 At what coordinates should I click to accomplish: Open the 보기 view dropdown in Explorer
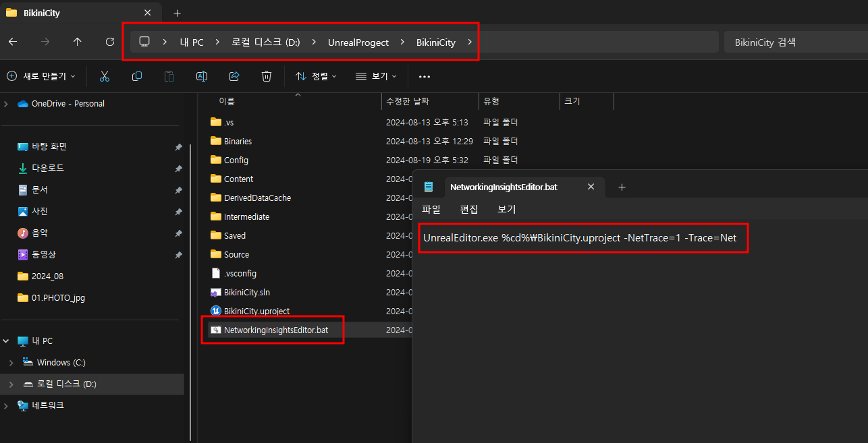[x=376, y=76]
